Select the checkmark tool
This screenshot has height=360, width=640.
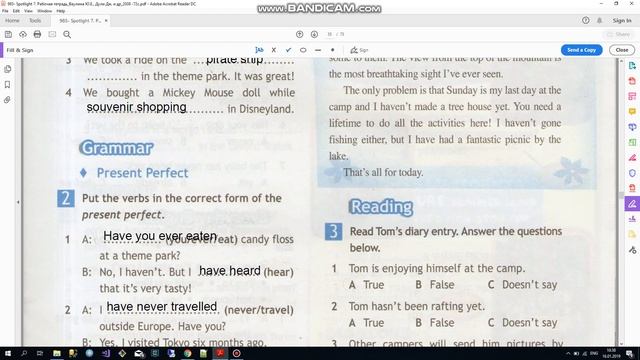point(289,50)
